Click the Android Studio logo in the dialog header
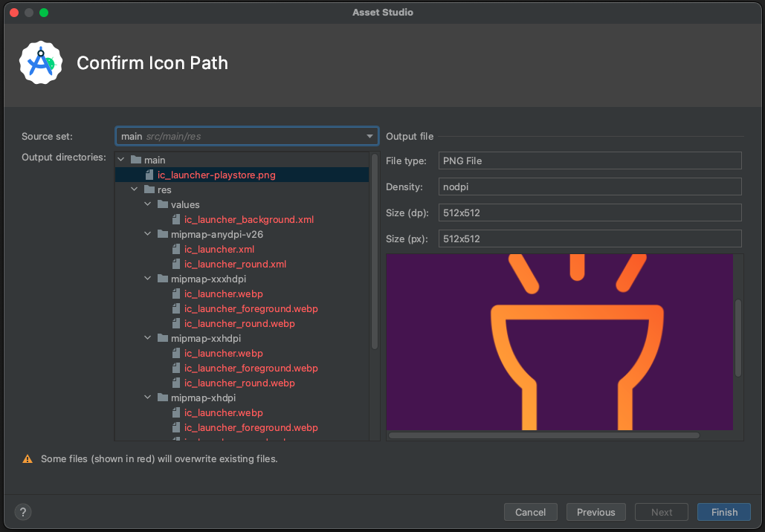765x532 pixels. [41, 62]
